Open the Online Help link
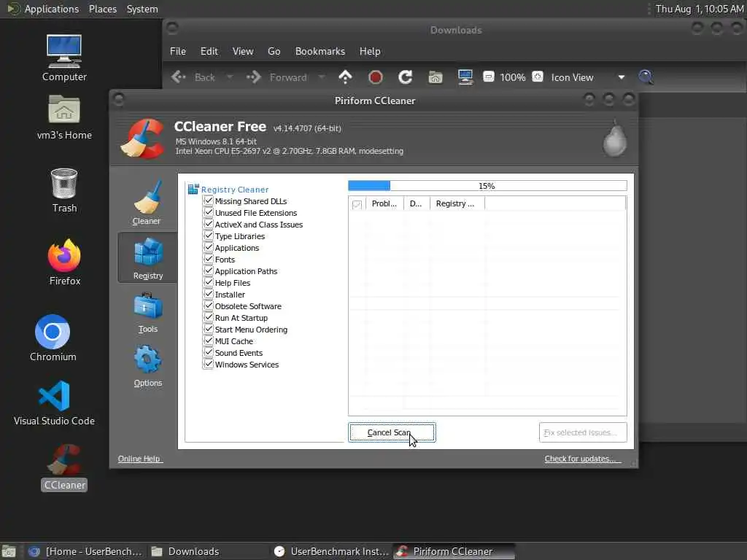Image resolution: width=747 pixels, height=560 pixels. (139, 459)
